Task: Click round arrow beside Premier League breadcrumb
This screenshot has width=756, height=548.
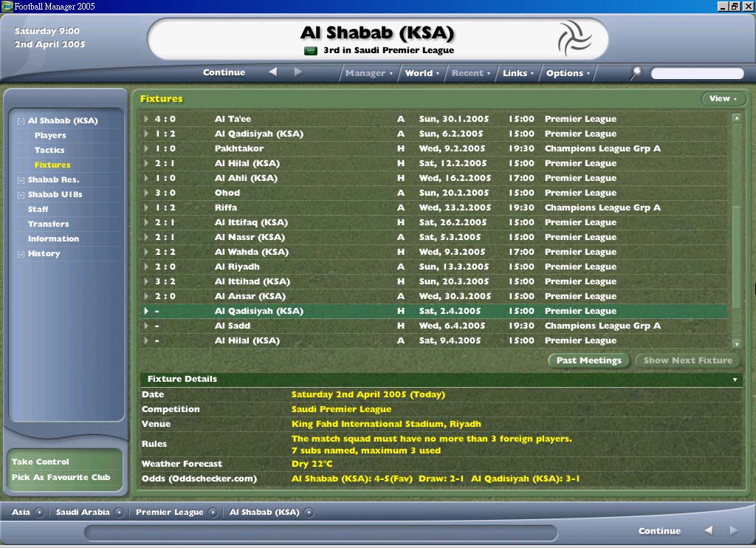Action: point(213,513)
